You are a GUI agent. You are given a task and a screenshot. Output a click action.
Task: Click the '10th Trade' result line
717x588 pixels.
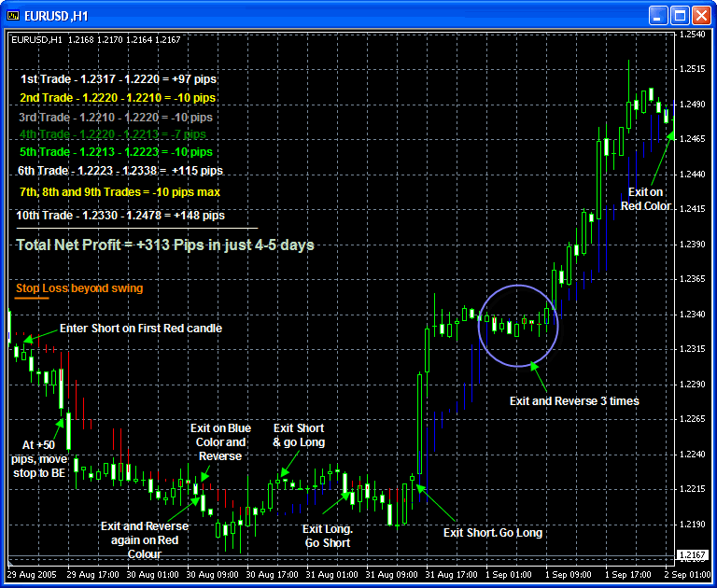120,216
